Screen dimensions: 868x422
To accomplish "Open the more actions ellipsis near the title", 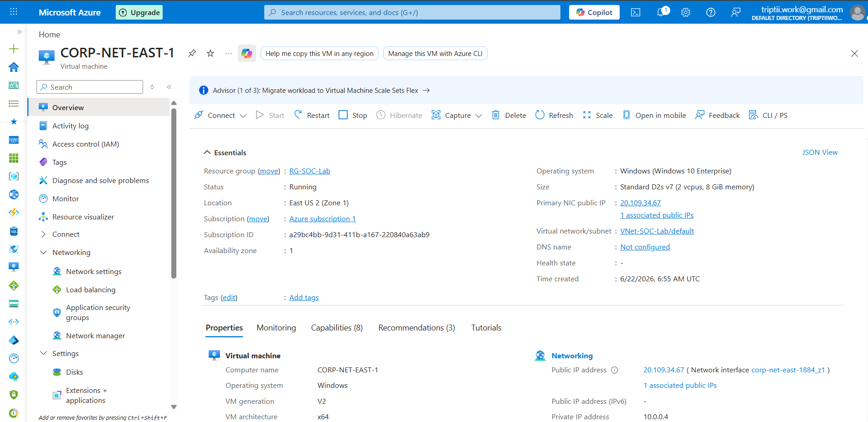I will (228, 53).
